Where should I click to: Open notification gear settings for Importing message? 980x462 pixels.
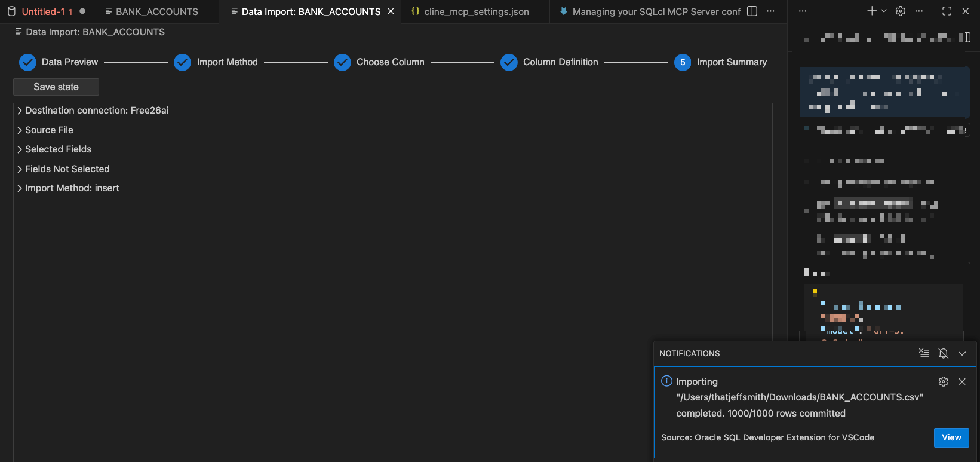944,381
